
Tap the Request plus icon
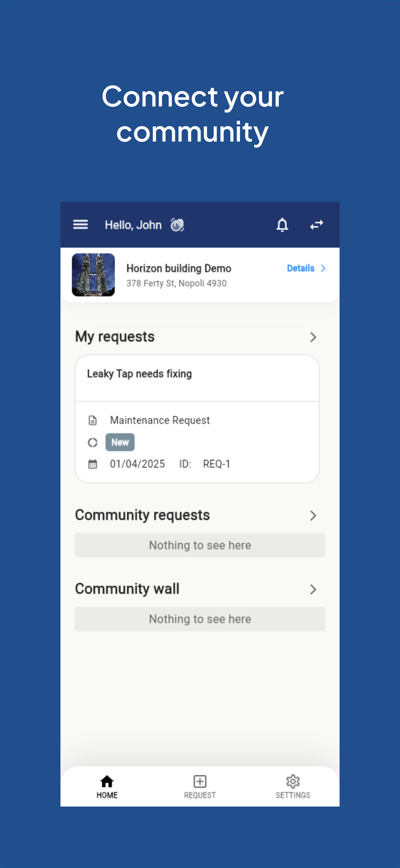coord(200,781)
